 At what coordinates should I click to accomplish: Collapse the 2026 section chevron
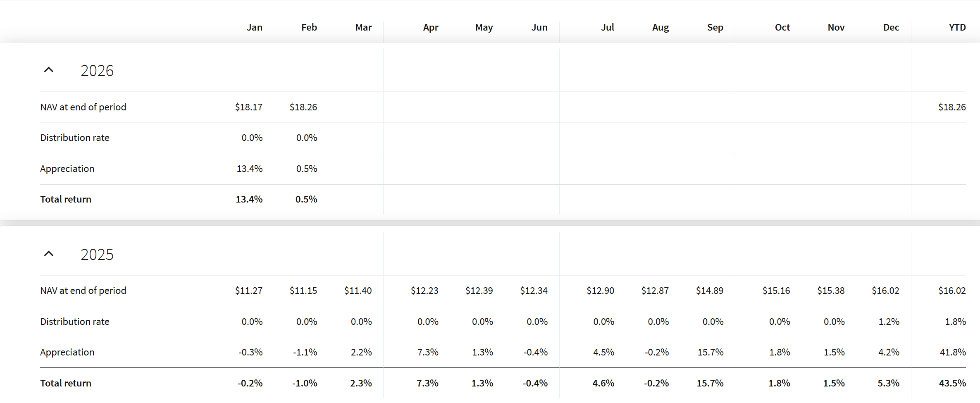[49, 70]
